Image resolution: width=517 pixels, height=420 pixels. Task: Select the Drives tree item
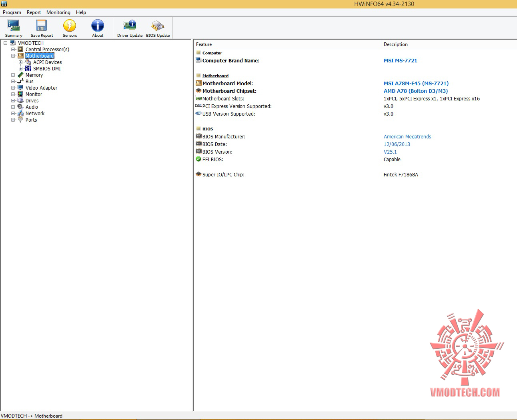coord(32,101)
